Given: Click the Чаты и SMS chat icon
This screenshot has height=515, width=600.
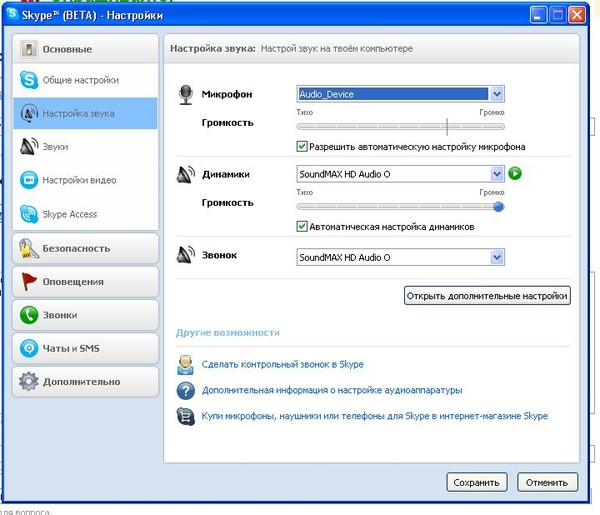Looking at the screenshot, I should 29,348.
